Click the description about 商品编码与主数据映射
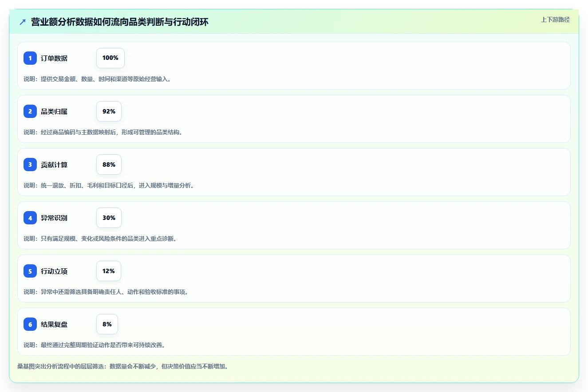The image size is (588, 392). pyautogui.click(x=103, y=132)
